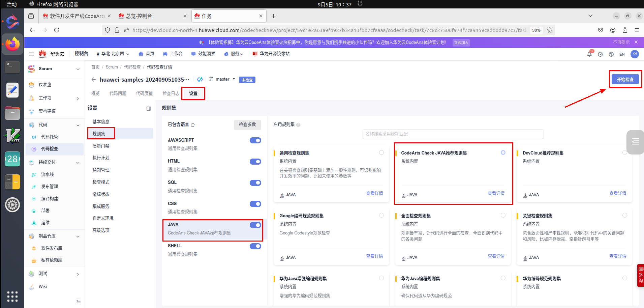The width and height of the screenshot is (644, 308).
Task: Switch to the 代码问题 tab
Action: (118, 93)
